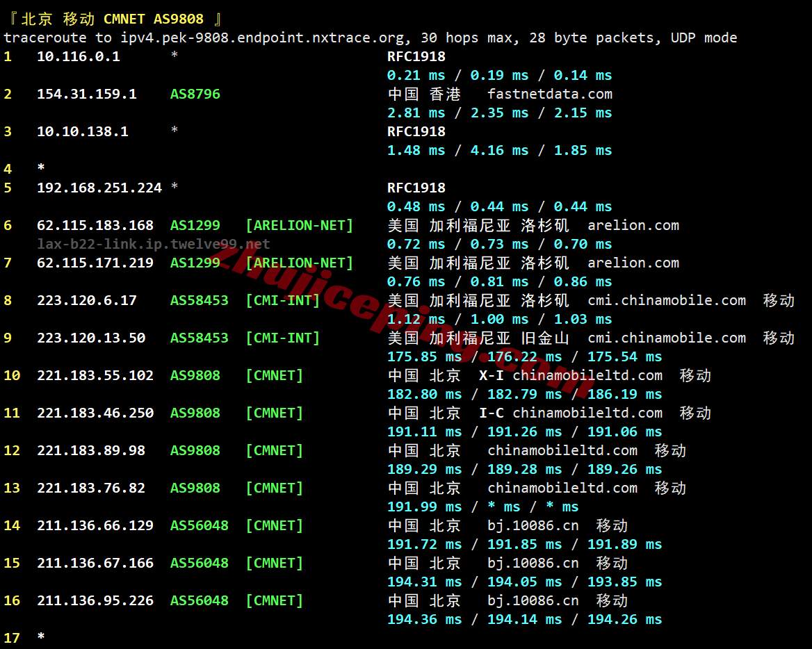Select IP address 211.136.95.226
The width and height of the screenshot is (812, 649).
(x=95, y=601)
